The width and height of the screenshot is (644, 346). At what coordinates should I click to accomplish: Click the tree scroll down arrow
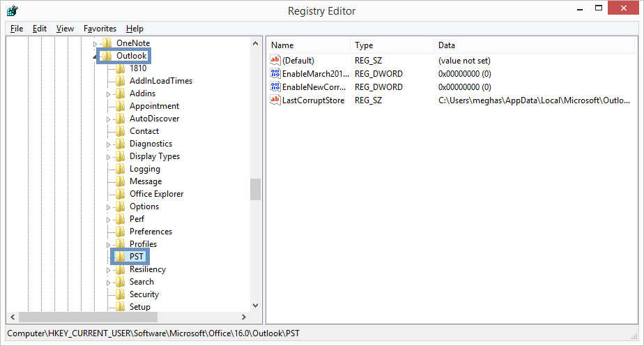pos(256,306)
